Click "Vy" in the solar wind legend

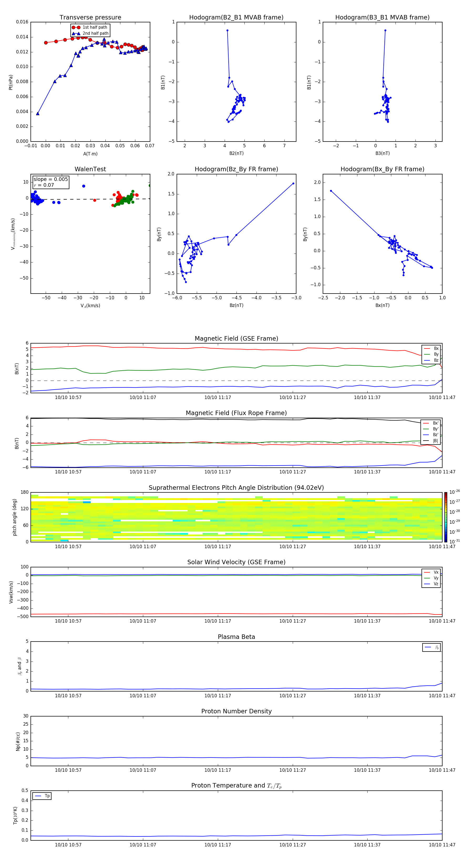436,578
